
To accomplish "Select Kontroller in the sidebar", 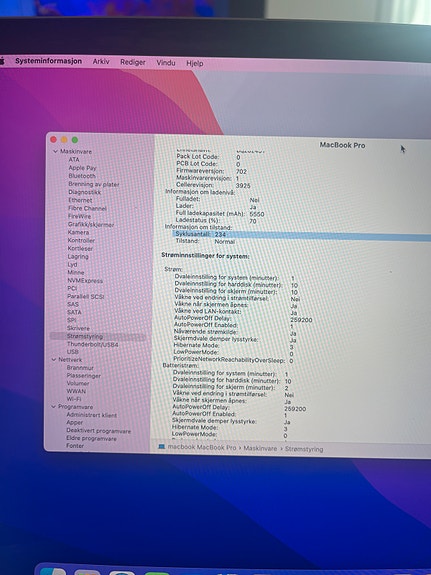I will coord(81,241).
